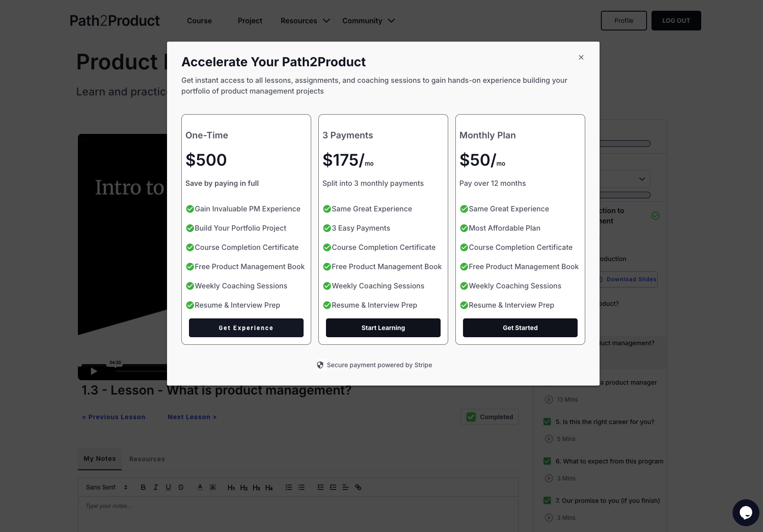Insert a link using the link icon
763x532 pixels.
tap(358, 487)
